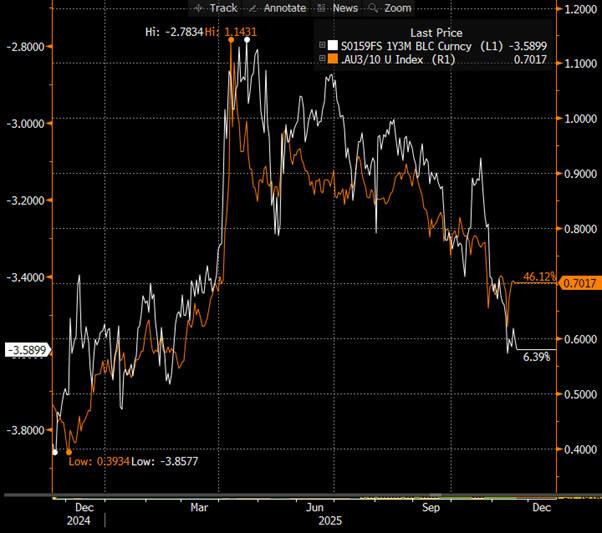Click the white high marker dot at -2.7834
Screen dimensions: 602x533
pyautogui.click(x=247, y=40)
